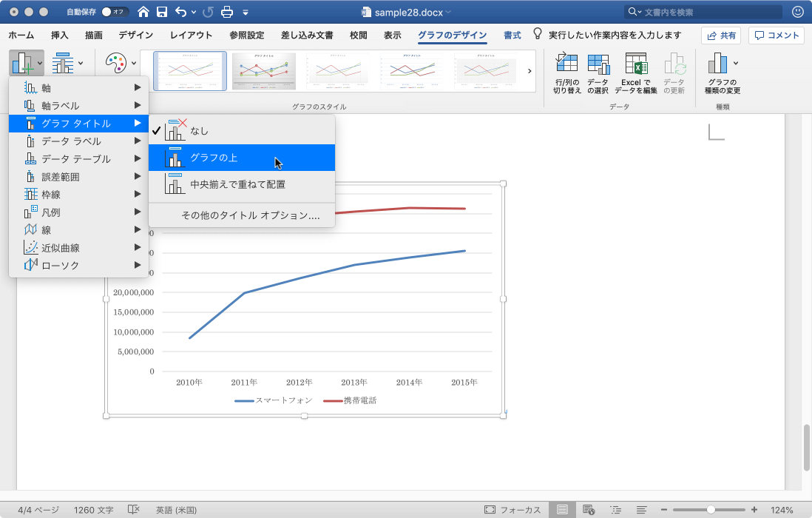812x518 pixels.
Task: Open the ローソク submenu
Action: [78, 265]
